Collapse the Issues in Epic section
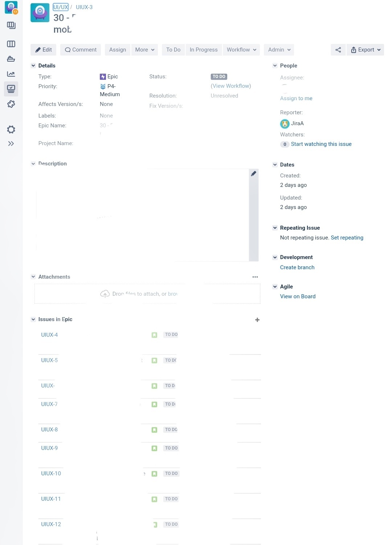This screenshot has width=392, height=545. (33, 319)
